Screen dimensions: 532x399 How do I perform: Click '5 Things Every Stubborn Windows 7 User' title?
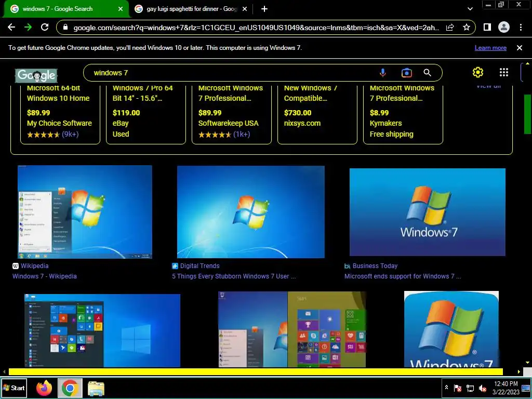point(234,276)
